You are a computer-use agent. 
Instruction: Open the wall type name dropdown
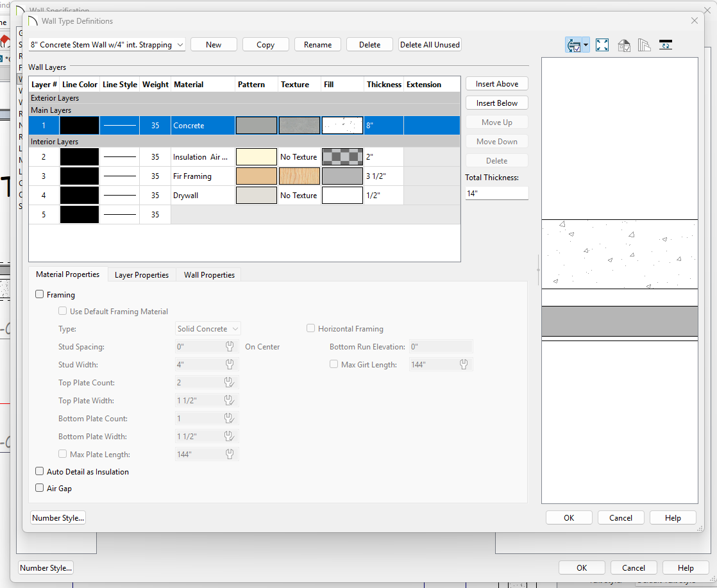coord(180,45)
